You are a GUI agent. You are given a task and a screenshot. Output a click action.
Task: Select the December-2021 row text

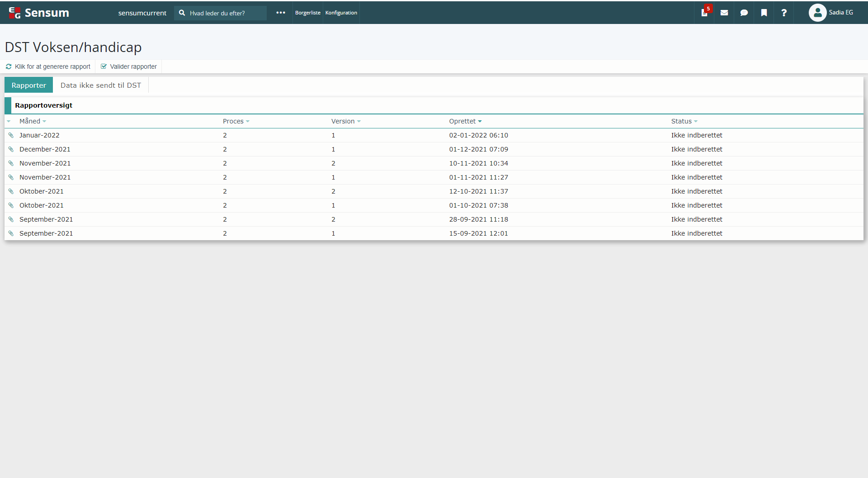(45, 149)
